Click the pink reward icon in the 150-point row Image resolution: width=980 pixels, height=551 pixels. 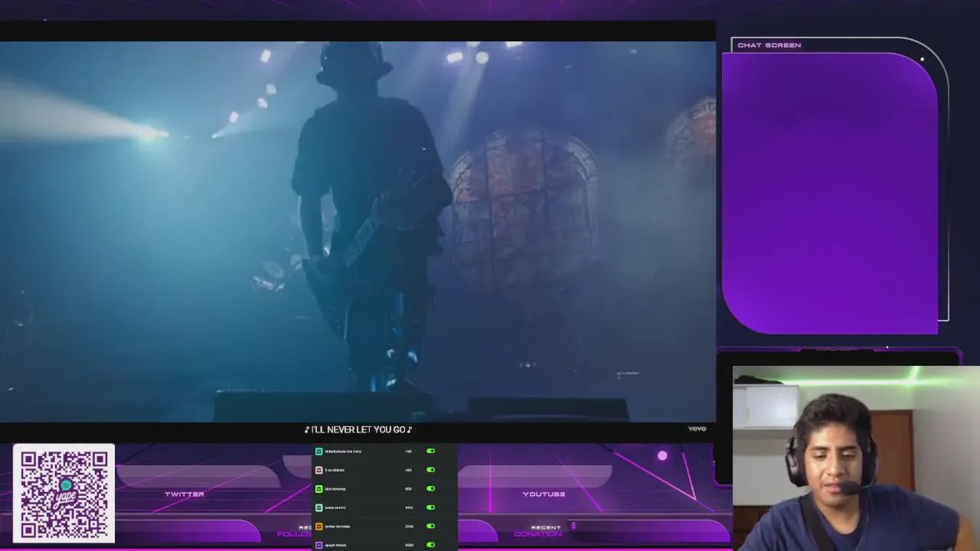319,470
